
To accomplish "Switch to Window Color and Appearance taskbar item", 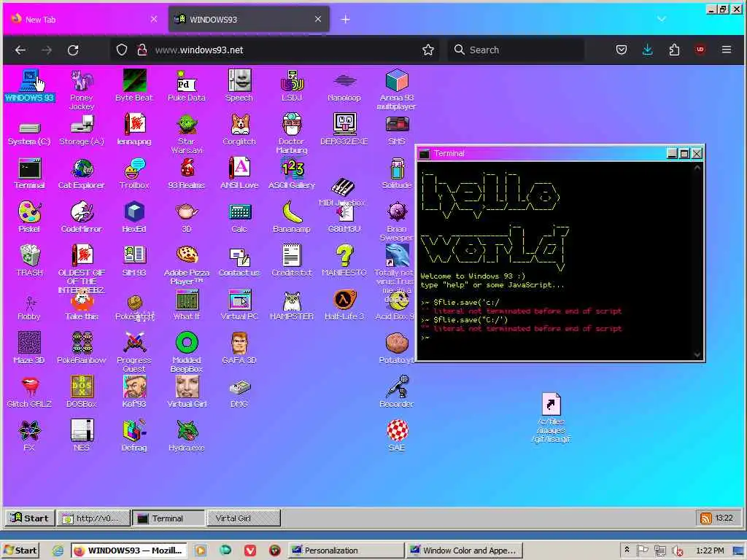I will pyautogui.click(x=465, y=551).
